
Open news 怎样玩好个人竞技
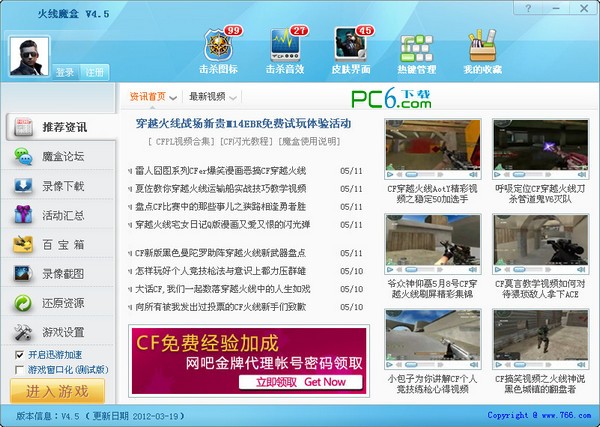click(x=220, y=271)
